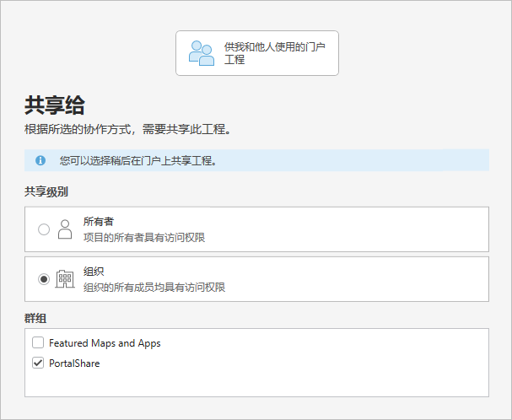Uncheck the PortalShare checkbox
The height and width of the screenshot is (420, 512).
[38, 363]
